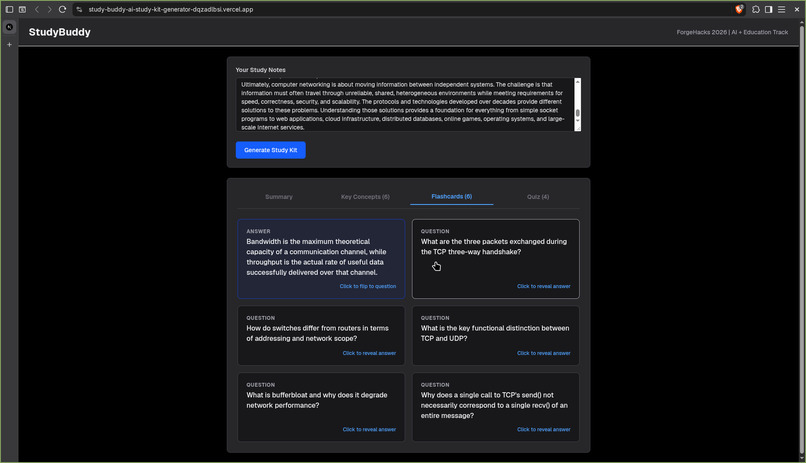Click the bandwidth answer text on the flipped card
This screenshot has height=463, width=806.
[316, 257]
